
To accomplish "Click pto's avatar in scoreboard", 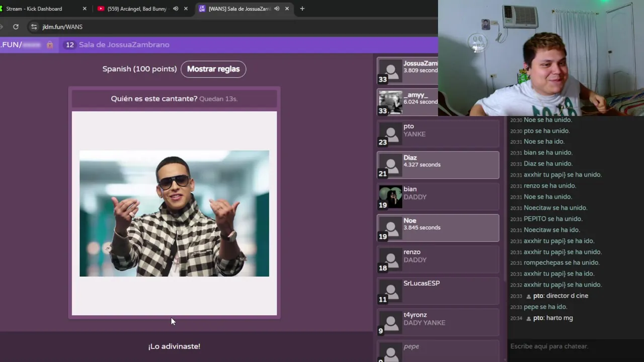I will pyautogui.click(x=390, y=134).
